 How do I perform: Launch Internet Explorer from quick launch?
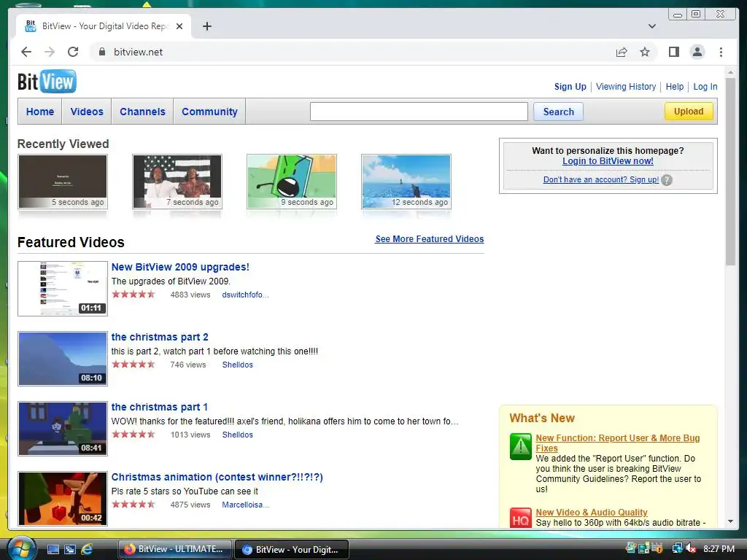(88, 549)
